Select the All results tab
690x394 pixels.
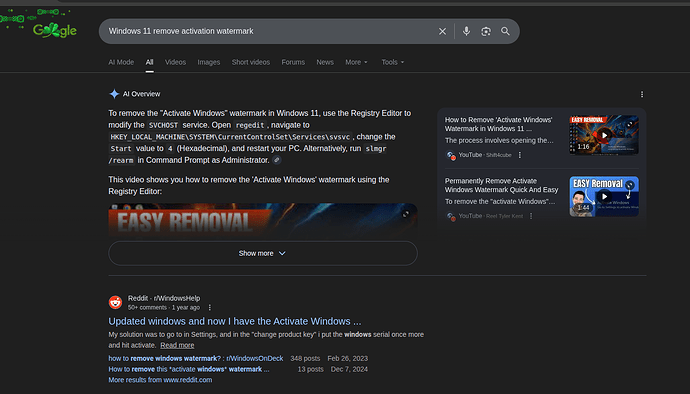(149, 62)
